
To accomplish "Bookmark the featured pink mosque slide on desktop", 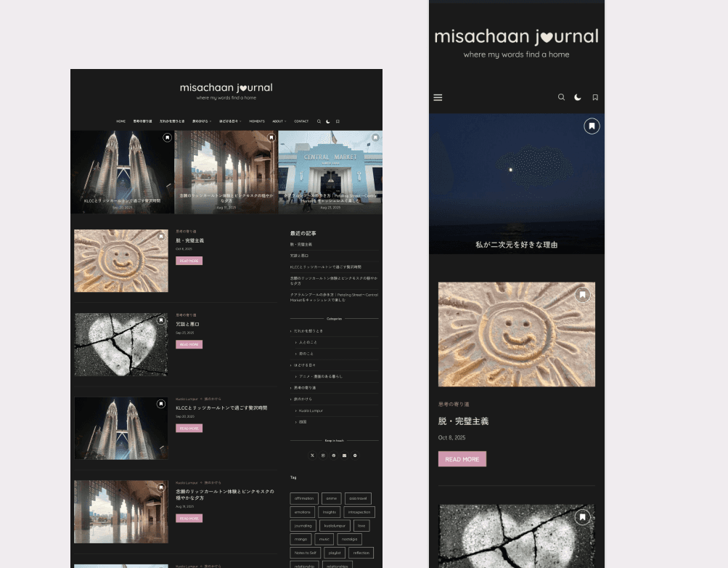I will coord(271,137).
